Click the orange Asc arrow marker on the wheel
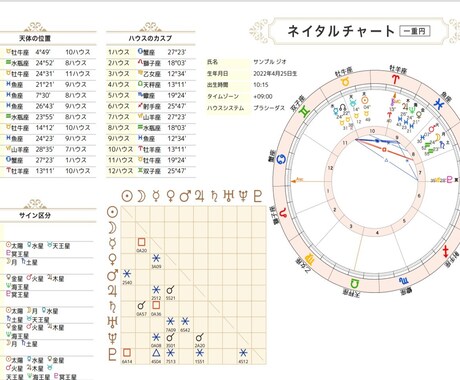Viewport: 460px width, 380px height. pyautogui.click(x=297, y=180)
